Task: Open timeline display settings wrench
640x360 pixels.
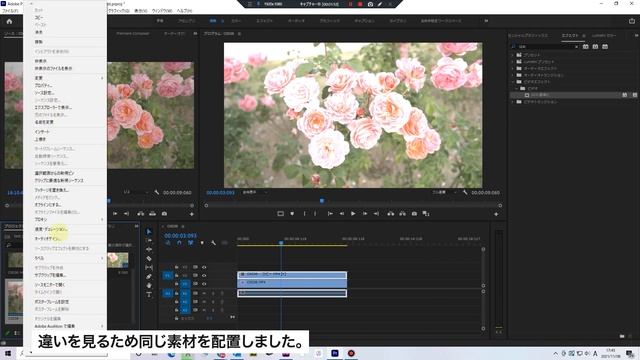Action: (x=213, y=243)
